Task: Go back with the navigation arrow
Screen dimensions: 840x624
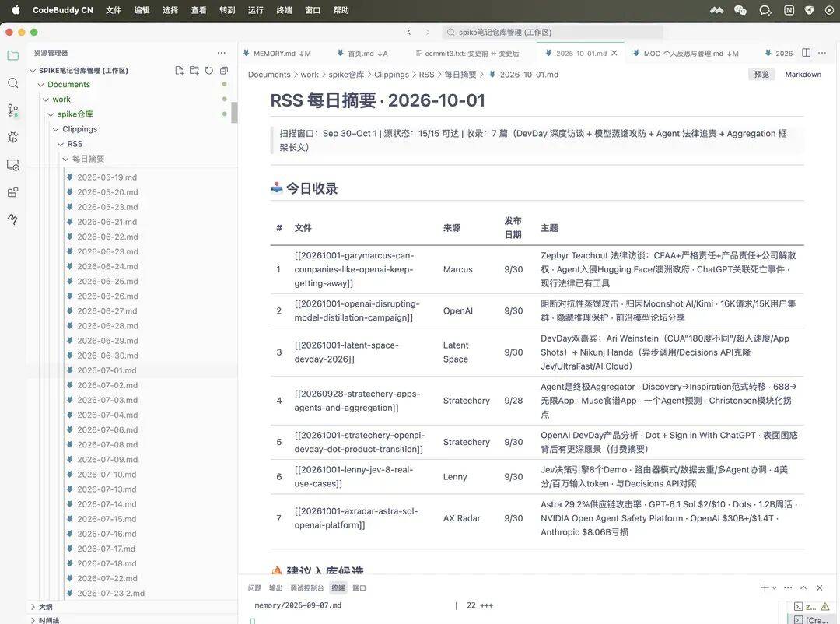Action: tap(409, 32)
